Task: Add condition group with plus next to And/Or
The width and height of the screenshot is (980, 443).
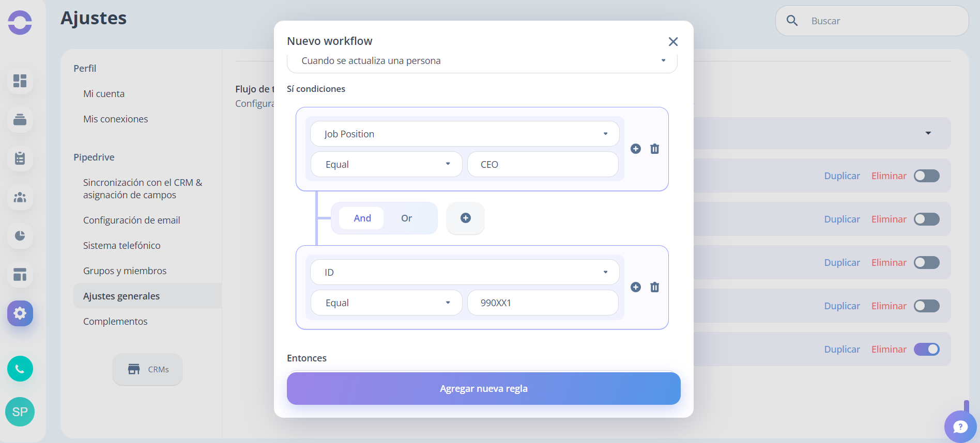Action: [x=466, y=218]
